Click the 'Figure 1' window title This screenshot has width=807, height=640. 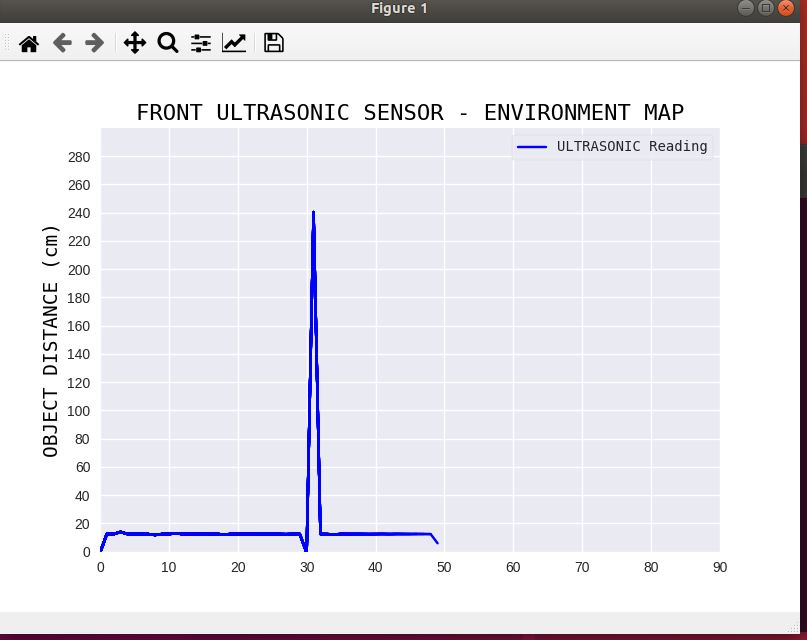(x=399, y=8)
